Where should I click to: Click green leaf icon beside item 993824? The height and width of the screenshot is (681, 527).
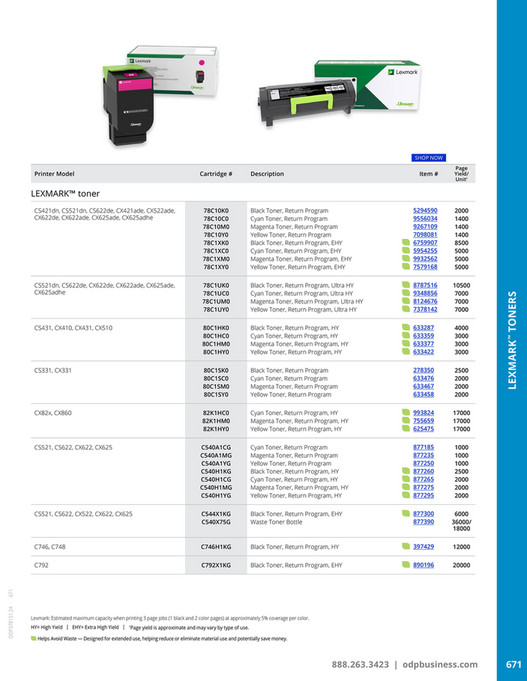point(406,413)
